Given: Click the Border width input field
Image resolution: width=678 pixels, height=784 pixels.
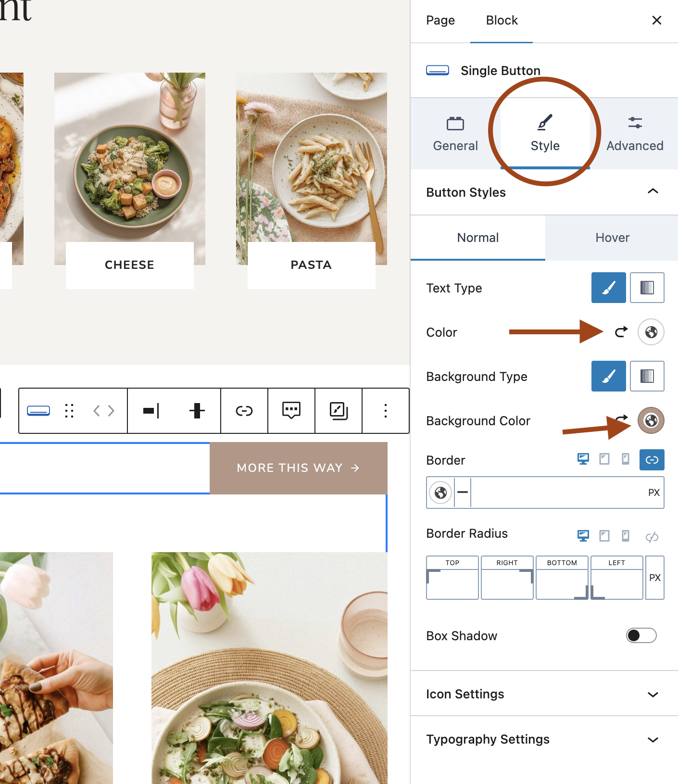Looking at the screenshot, I should 558,493.
